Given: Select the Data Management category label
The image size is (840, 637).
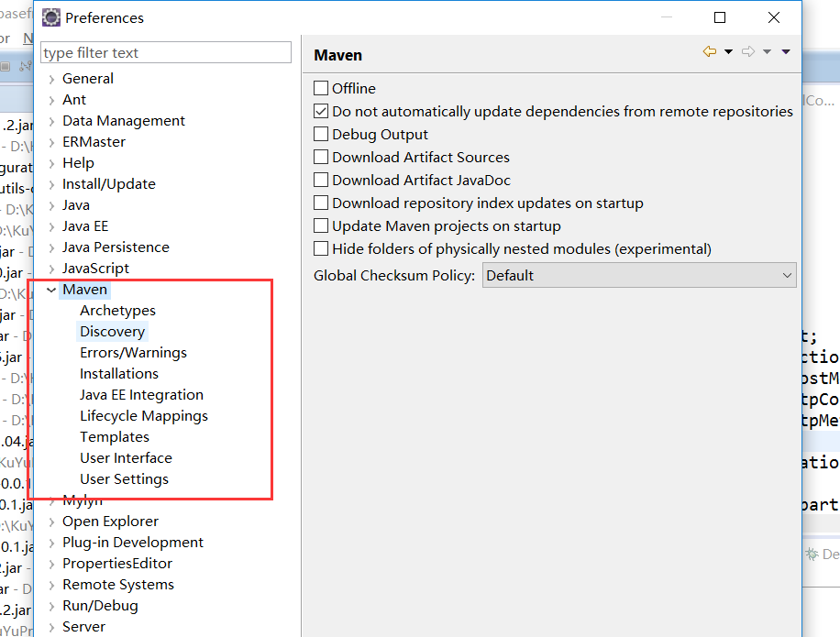Looking at the screenshot, I should [x=124, y=121].
